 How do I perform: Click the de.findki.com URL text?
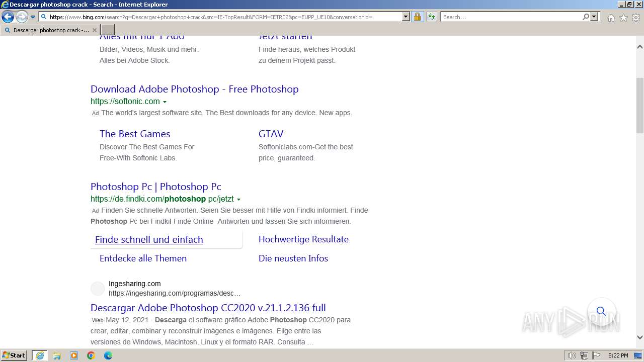coord(162,199)
